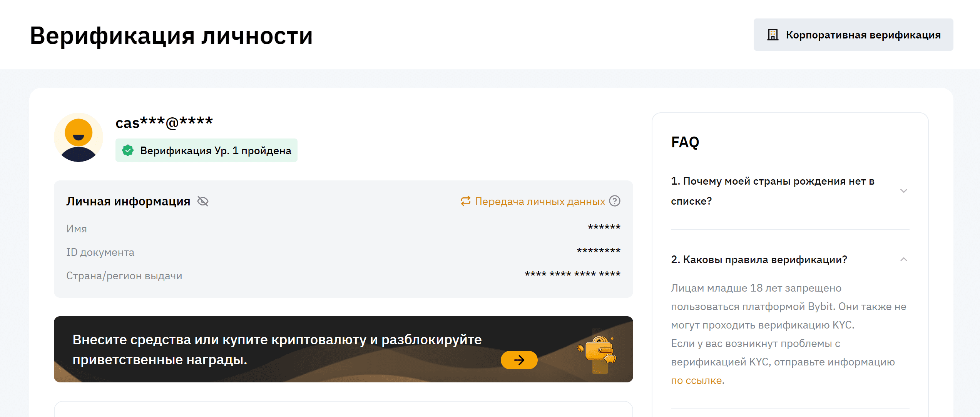Click FAQ question 1 text
Image resolution: width=980 pixels, height=417 pixels.
(x=773, y=191)
